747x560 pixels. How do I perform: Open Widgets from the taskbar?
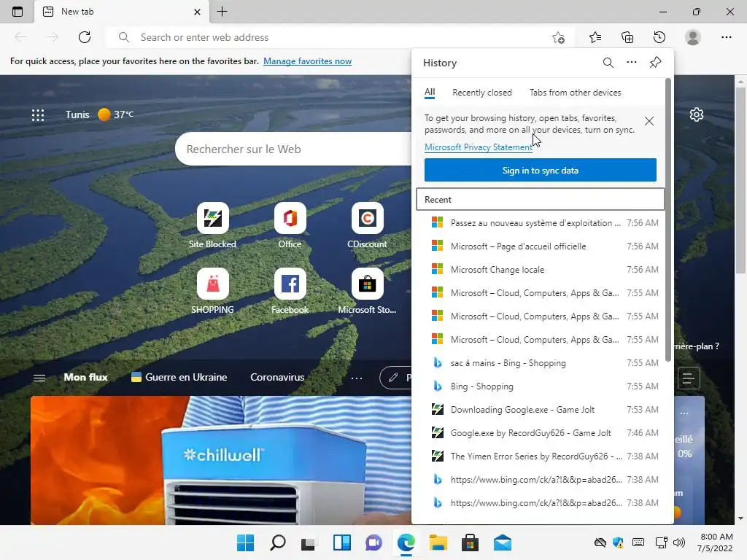click(x=342, y=542)
